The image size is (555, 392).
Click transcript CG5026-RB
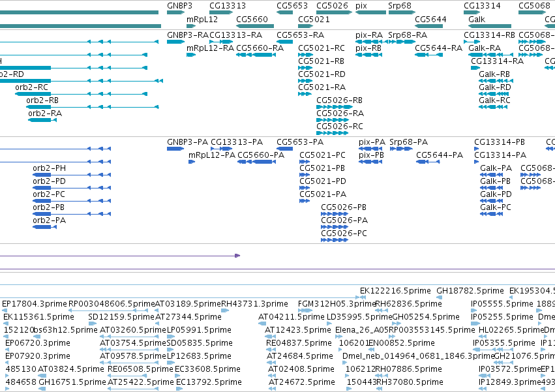point(339,100)
